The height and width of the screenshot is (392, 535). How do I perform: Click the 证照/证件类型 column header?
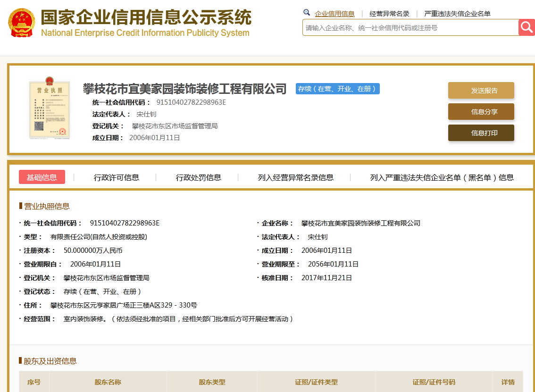316,382
